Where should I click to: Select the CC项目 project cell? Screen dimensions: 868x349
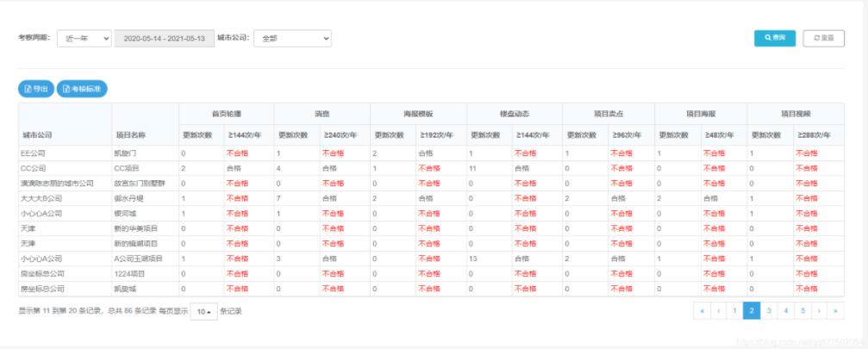point(145,168)
